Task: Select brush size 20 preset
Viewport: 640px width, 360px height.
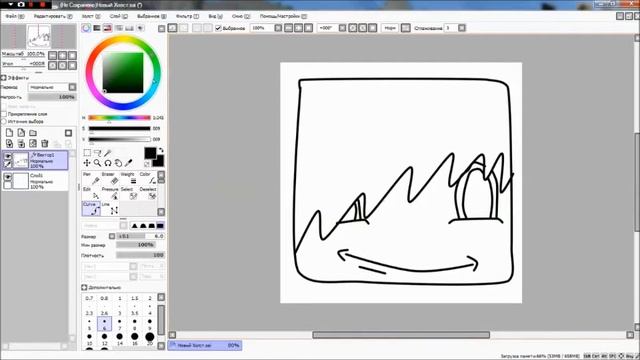Action: [150, 340]
